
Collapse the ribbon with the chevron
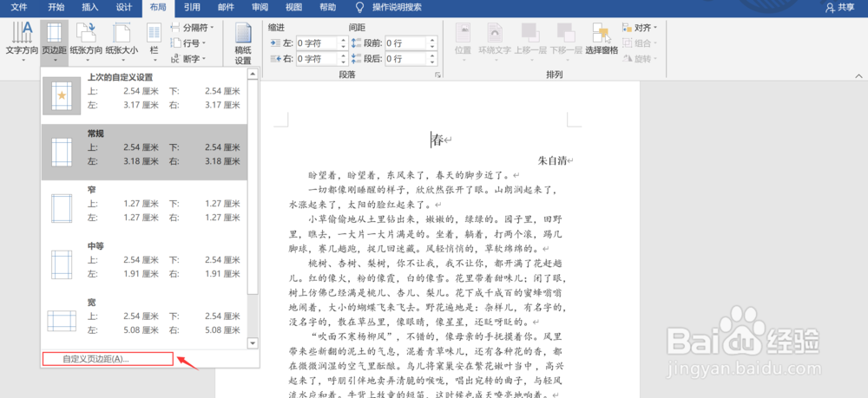tap(858, 75)
